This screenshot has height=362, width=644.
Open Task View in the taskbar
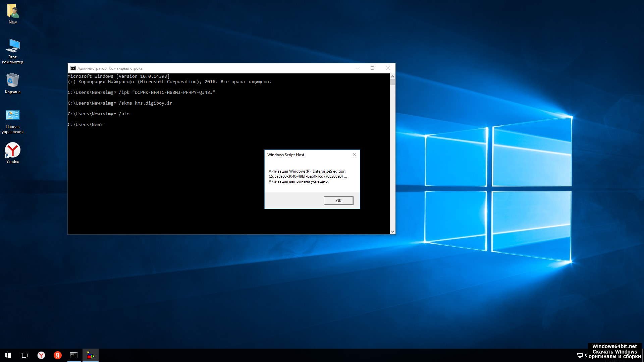tap(24, 355)
